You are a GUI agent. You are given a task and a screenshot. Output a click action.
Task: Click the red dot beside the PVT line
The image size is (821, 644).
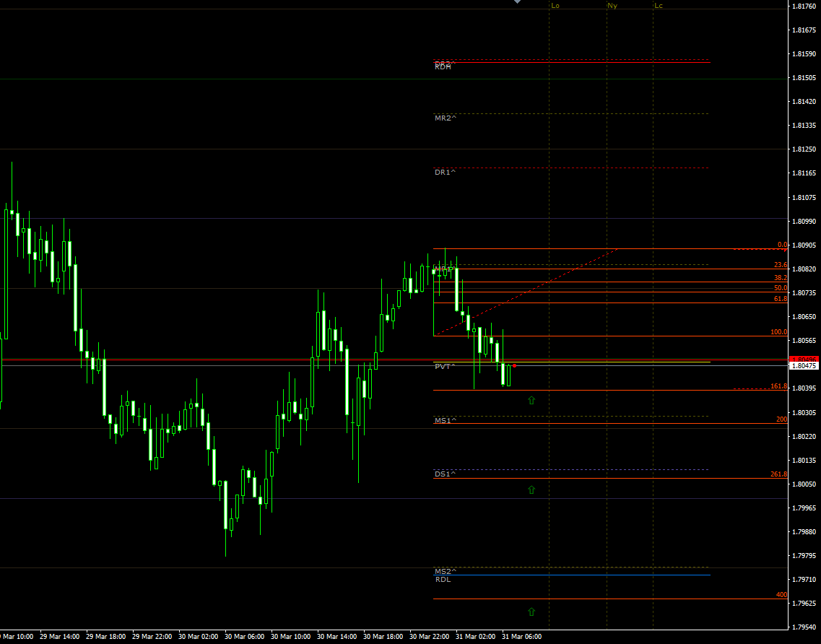pyautogui.click(x=515, y=367)
